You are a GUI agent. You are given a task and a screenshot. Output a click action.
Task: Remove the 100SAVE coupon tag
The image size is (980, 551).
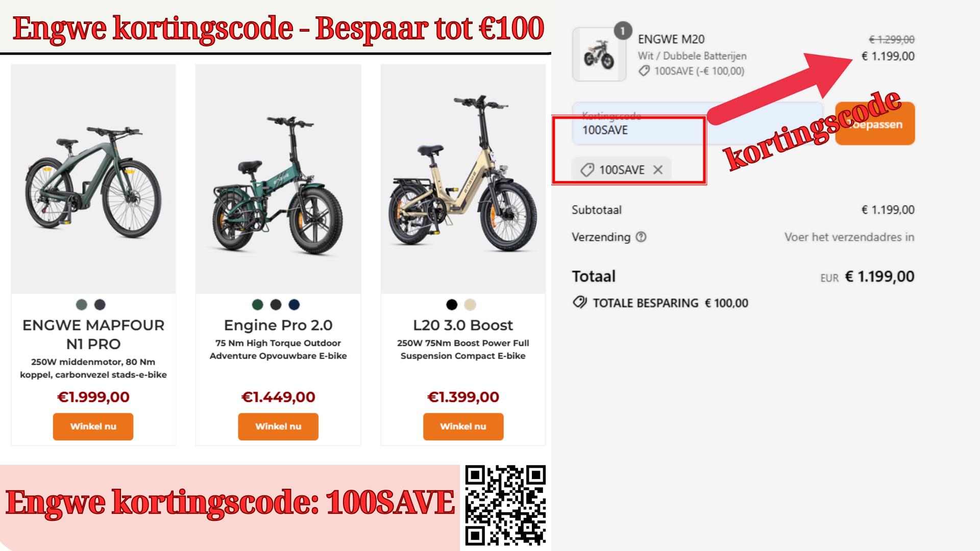tap(658, 170)
